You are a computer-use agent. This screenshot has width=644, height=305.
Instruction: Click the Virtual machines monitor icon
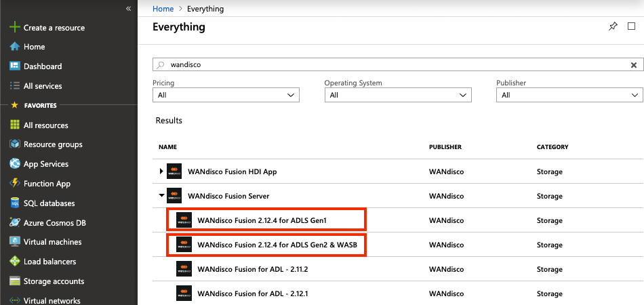click(x=15, y=242)
